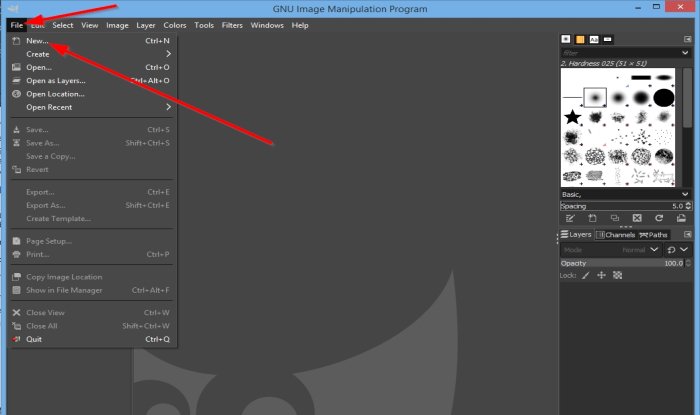
Task: Choose Open... from the File menu
Action: point(92,67)
